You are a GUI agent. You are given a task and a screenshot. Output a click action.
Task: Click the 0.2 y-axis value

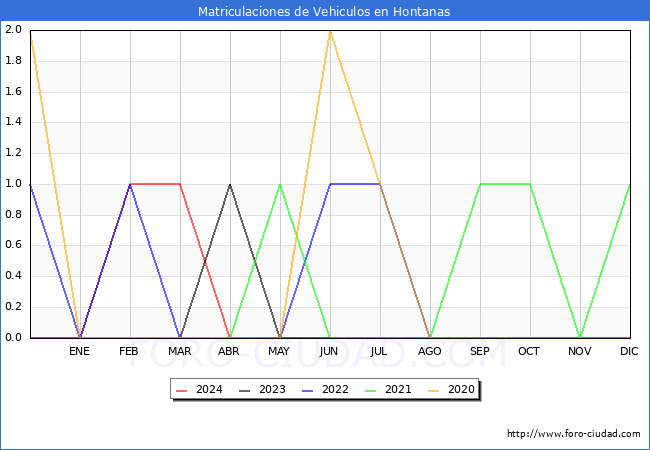click(x=13, y=307)
